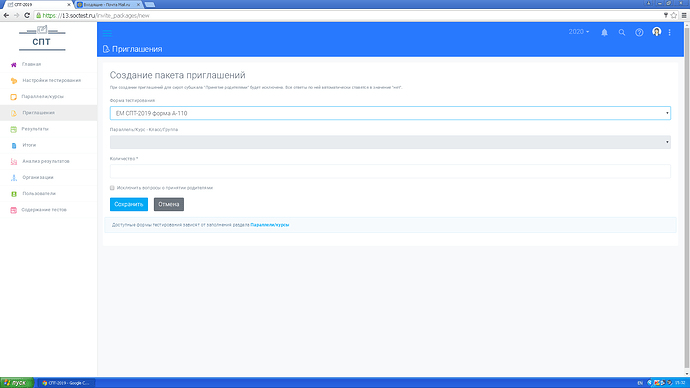
Task: Open a new browser tab
Action: [150, 4]
